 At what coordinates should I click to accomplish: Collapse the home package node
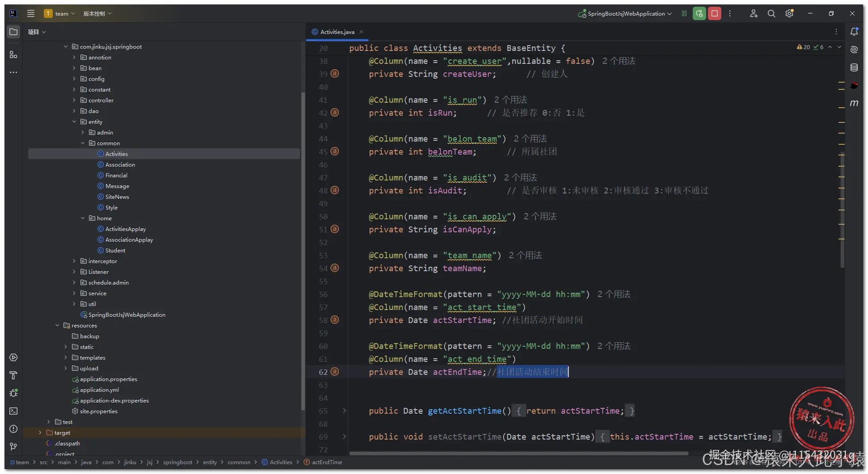pos(83,218)
